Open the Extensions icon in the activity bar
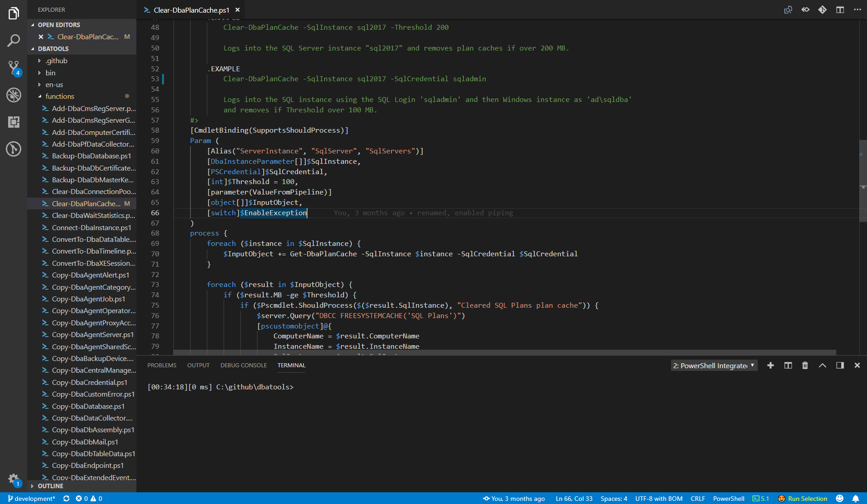 coord(14,122)
